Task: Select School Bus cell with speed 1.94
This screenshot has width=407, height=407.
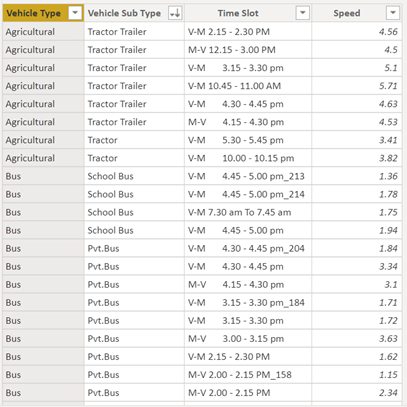Action: 134,230
